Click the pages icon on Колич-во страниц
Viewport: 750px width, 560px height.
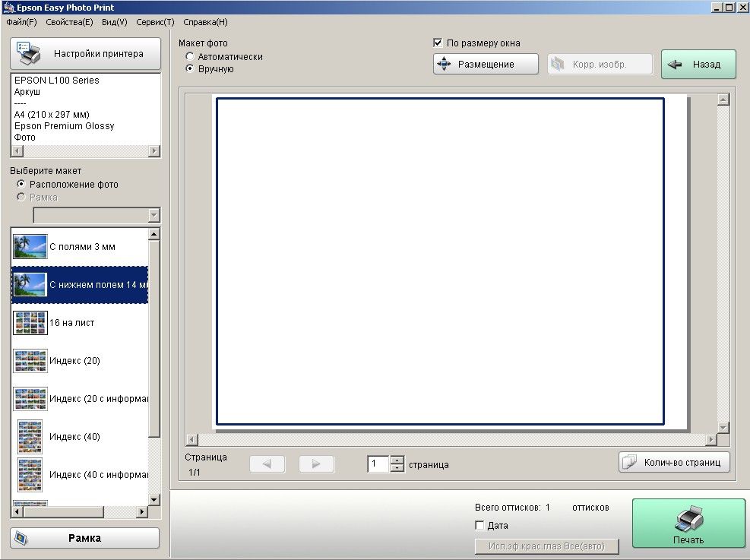(x=629, y=463)
